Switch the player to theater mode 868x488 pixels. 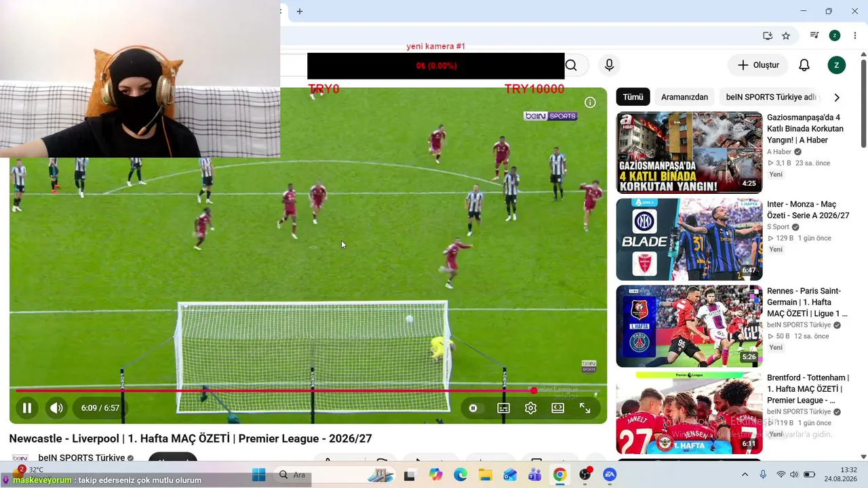click(x=557, y=408)
